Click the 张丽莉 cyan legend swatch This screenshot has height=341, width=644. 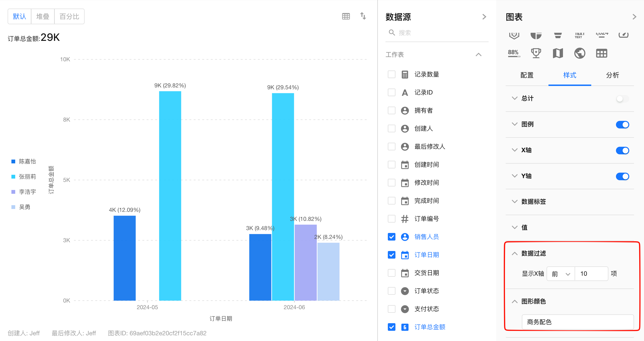14,177
